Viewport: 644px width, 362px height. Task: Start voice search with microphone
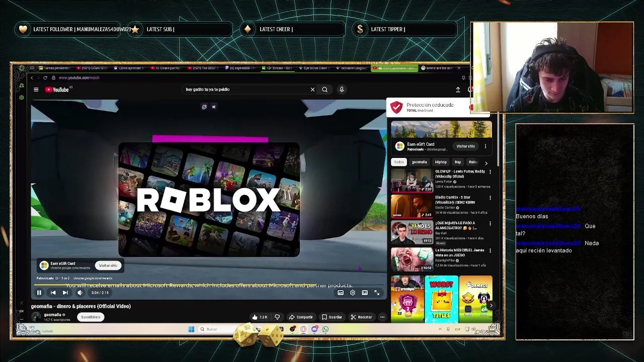pyautogui.click(x=342, y=89)
